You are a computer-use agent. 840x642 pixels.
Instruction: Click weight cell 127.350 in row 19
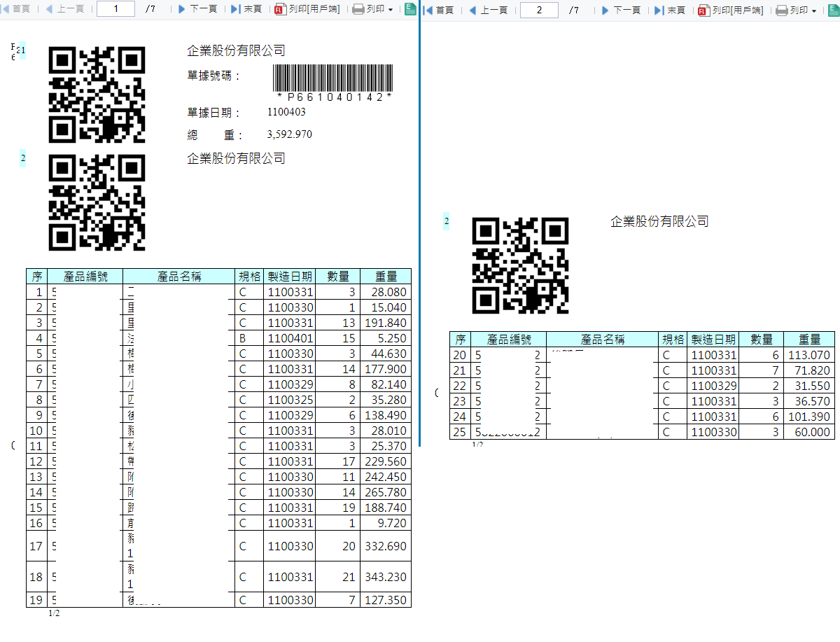point(386,600)
